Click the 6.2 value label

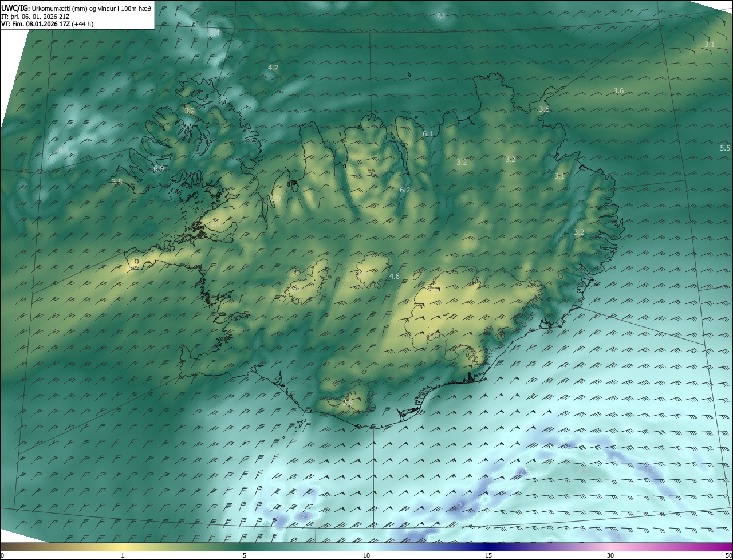pos(405,190)
